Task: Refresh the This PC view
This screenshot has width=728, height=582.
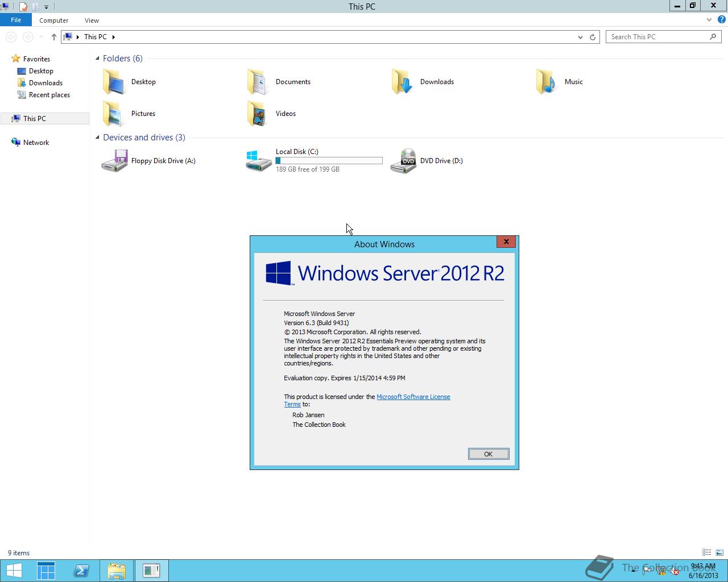Action: 593,37
